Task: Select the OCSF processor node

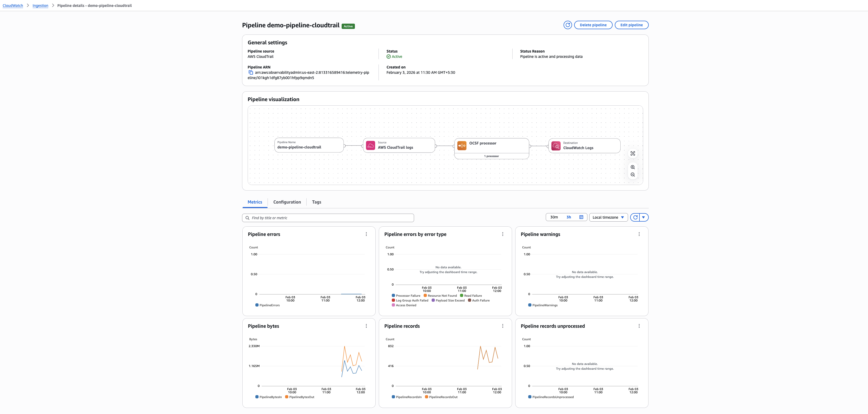Action: 492,149
